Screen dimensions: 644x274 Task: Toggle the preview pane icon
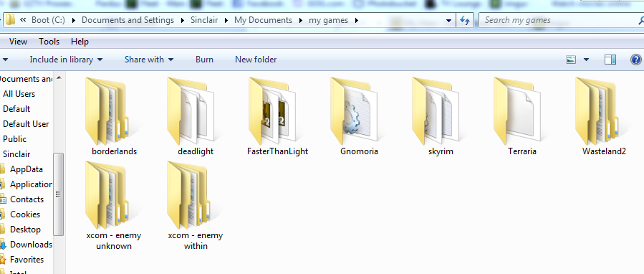point(610,60)
